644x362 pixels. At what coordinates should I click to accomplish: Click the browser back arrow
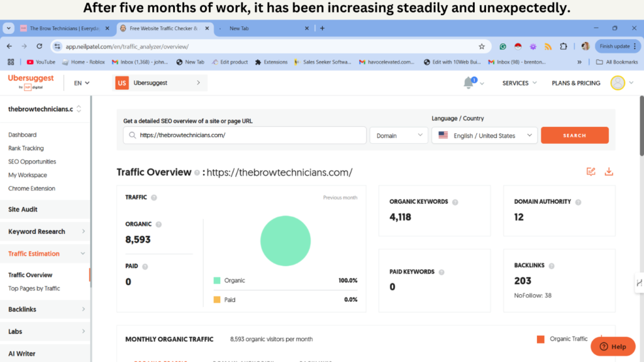point(9,47)
